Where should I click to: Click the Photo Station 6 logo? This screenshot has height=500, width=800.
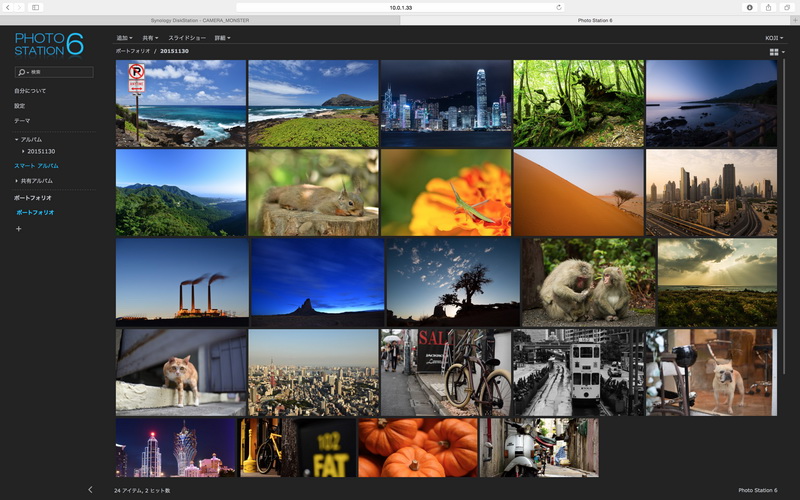(x=49, y=44)
